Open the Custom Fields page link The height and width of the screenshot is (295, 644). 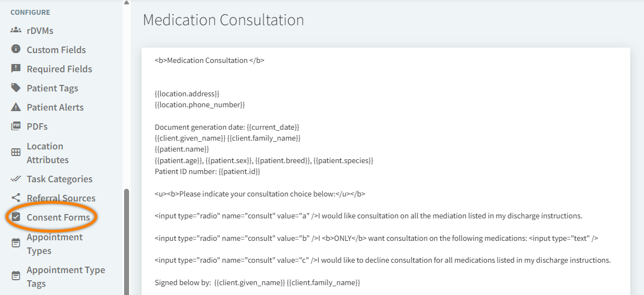point(56,50)
